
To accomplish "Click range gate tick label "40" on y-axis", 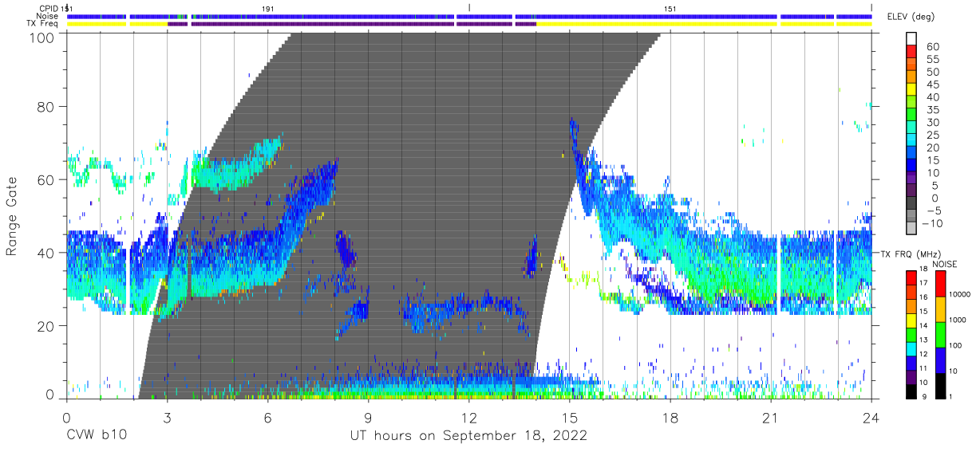I will [48, 253].
